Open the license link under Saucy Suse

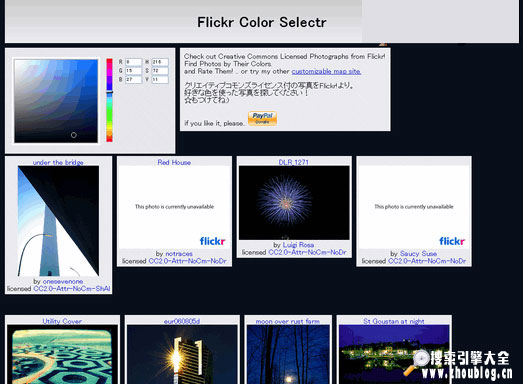[x=427, y=261]
